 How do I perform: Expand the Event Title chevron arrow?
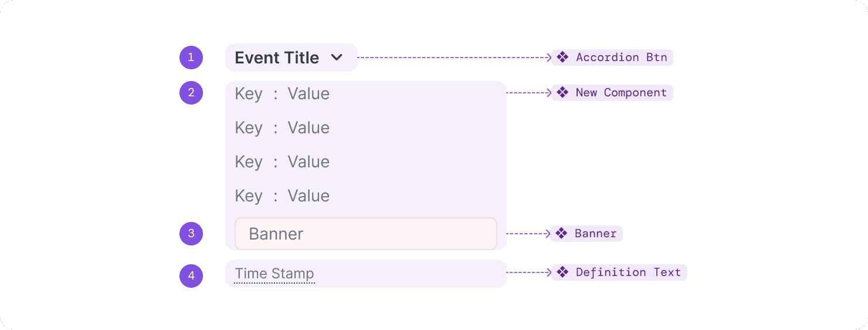(x=337, y=58)
